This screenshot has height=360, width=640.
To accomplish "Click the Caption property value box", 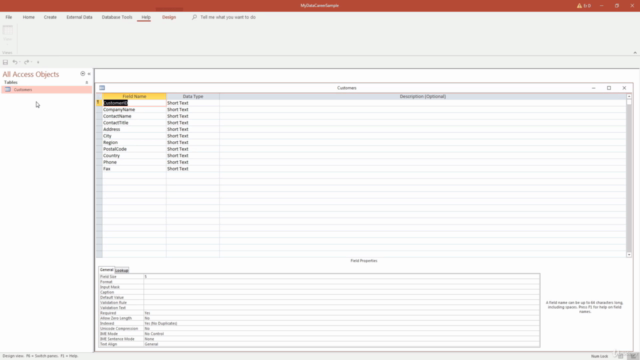I will 341,292.
